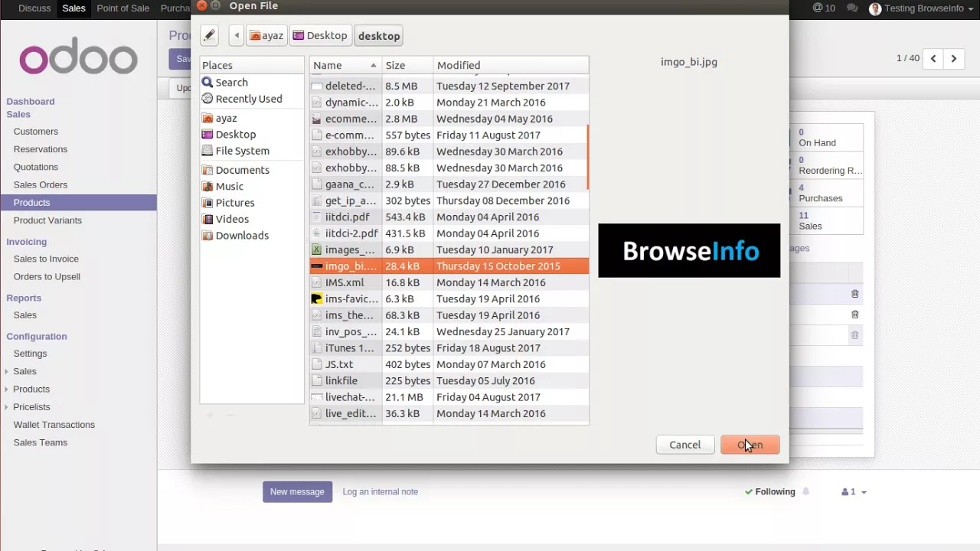Open Point of Sale menu
This screenshot has height=551, width=980.
(122, 8)
